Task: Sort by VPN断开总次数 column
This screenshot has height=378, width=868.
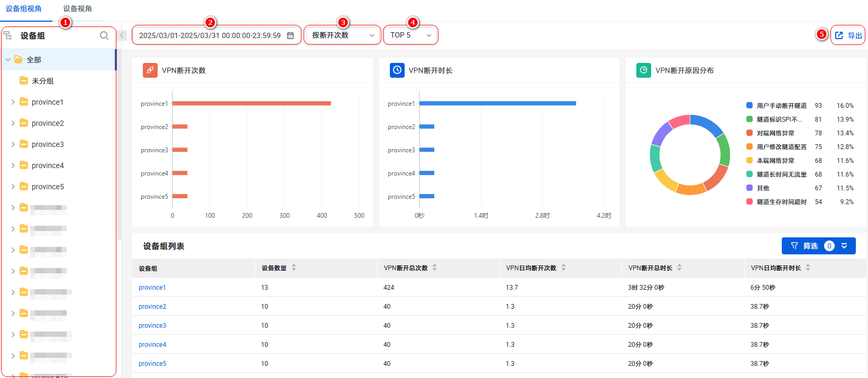Action: coord(434,268)
